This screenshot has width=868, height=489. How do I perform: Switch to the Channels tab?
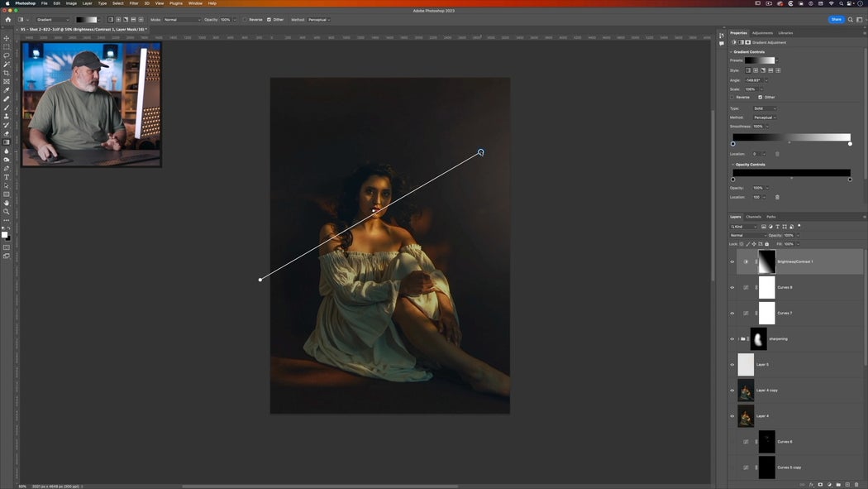click(755, 216)
